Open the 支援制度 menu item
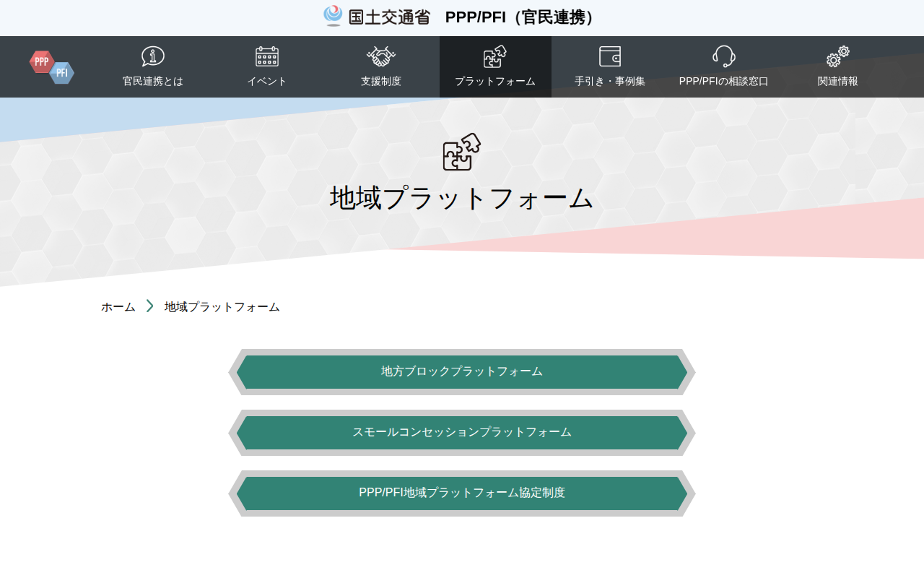Image resolution: width=924 pixels, height=578 pixels. tap(381, 67)
